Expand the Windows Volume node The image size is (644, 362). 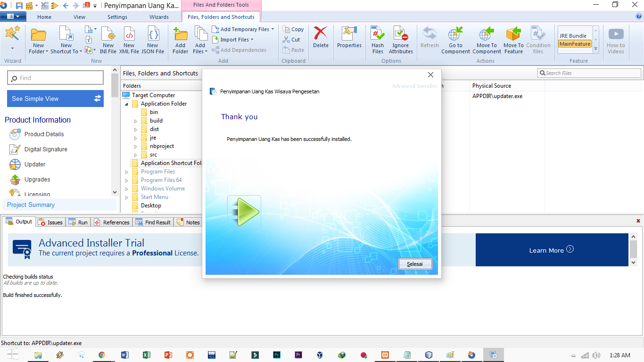coord(126,189)
